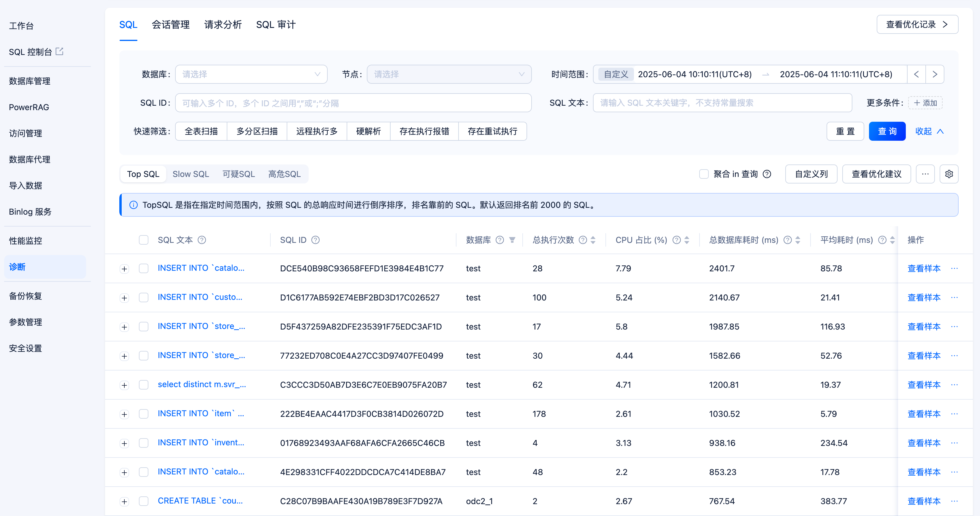Open 查看样本 for the CREATE TABLE row
This screenshot has width=980, height=516.
coord(924,501)
